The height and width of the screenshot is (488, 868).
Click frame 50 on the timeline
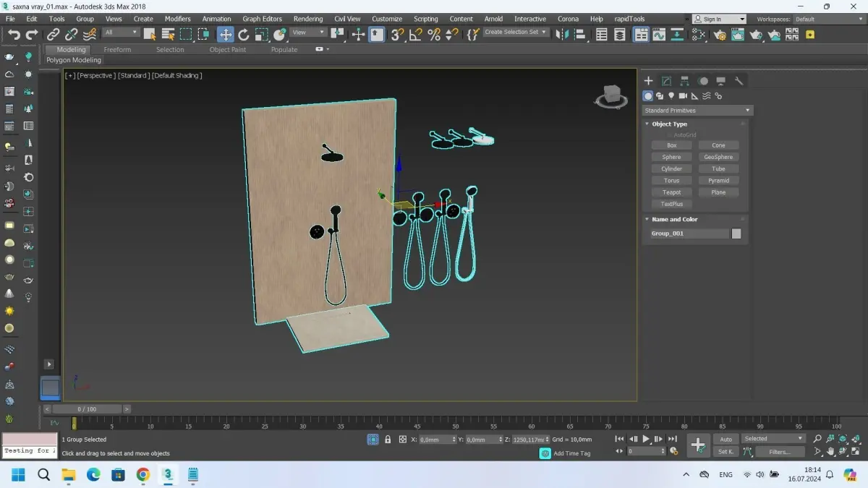pos(455,425)
